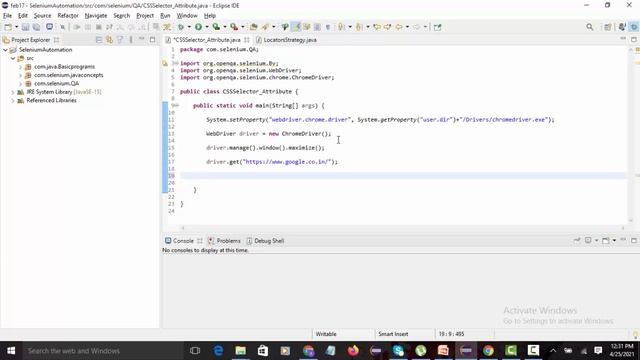Viewport: 640px width, 360px height.
Task: Click the Save toolbar icon
Action: coord(25,27)
